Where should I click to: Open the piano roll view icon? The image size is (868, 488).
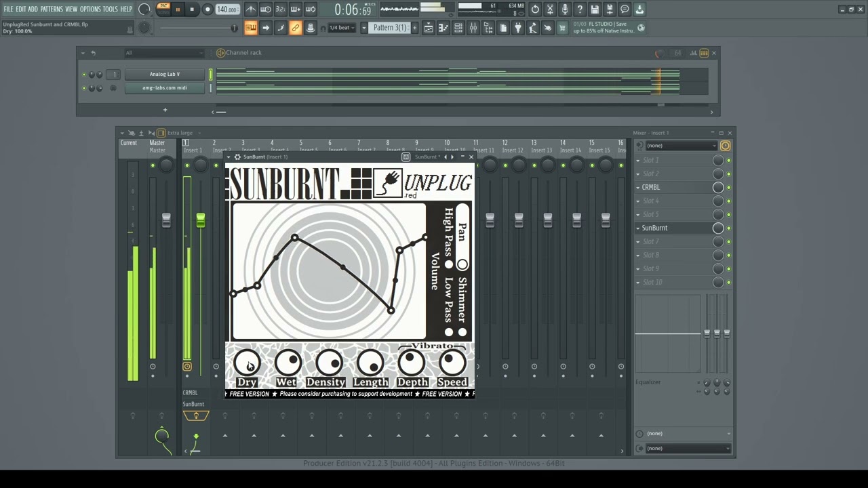coord(443,28)
